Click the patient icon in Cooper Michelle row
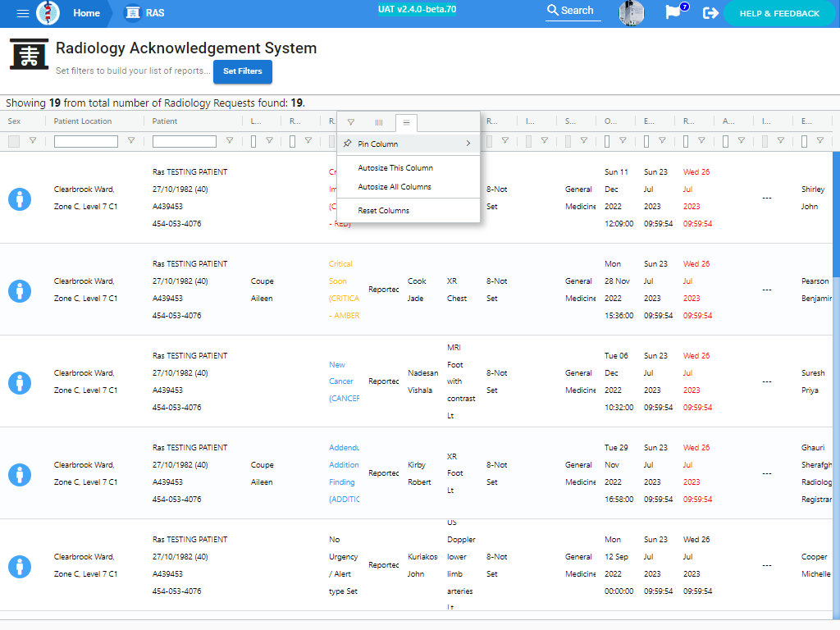The image size is (840, 630). click(x=20, y=567)
